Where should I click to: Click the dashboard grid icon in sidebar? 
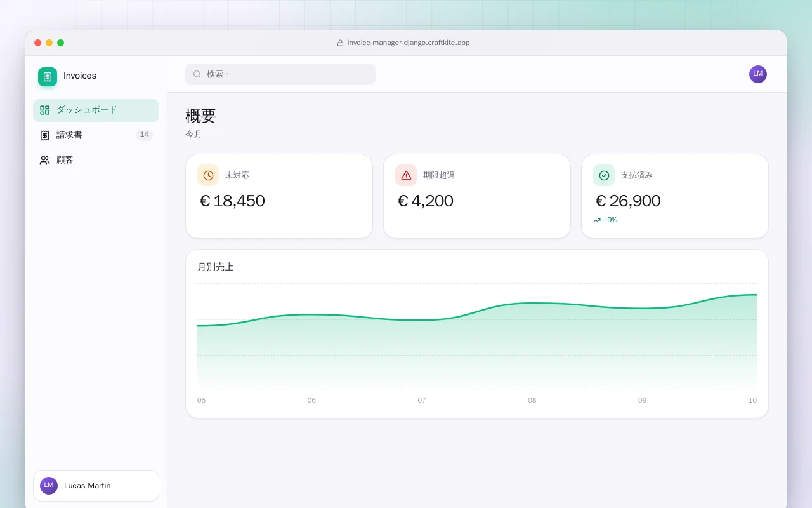(x=44, y=110)
